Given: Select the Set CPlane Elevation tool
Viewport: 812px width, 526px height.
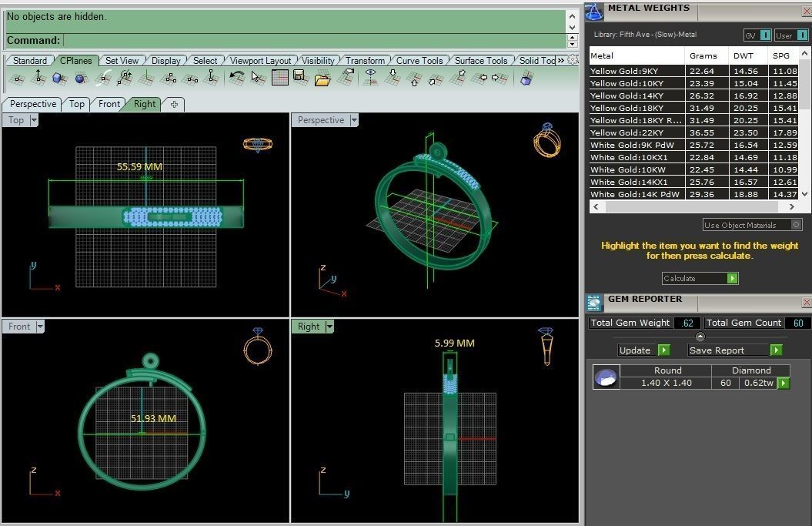Looking at the screenshot, I should tap(38, 78).
